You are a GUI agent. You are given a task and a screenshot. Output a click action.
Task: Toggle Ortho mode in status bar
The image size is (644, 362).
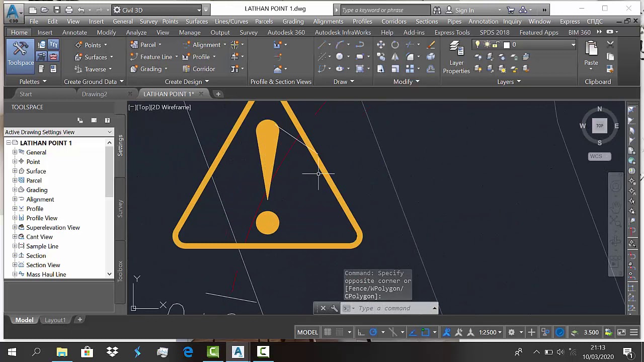tap(361, 332)
